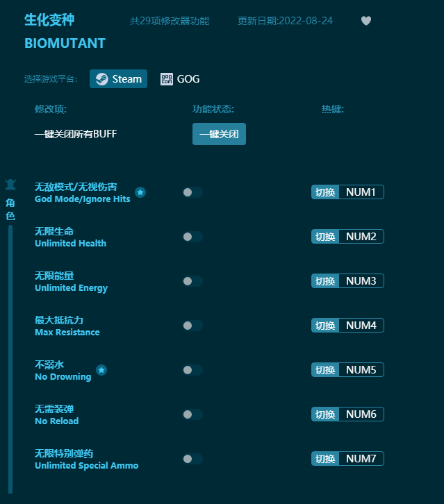Click the NUM5 hotkey field
Image resolution: width=444 pixels, height=504 pixels.
pos(361,369)
